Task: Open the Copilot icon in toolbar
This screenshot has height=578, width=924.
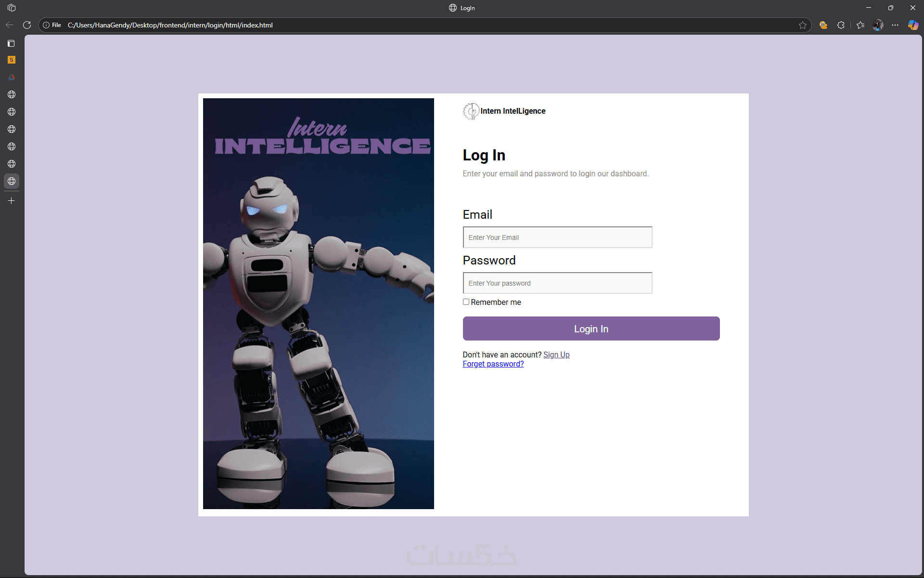Action: pyautogui.click(x=913, y=25)
